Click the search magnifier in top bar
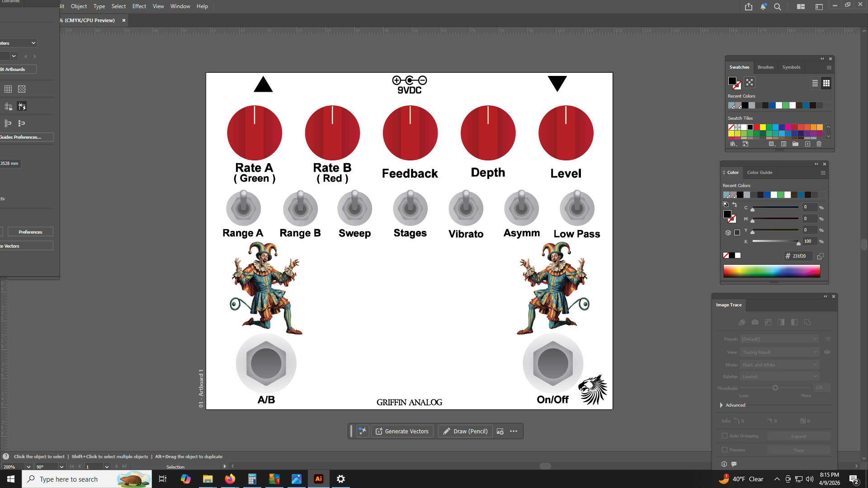868x488 pixels. pyautogui.click(x=778, y=7)
